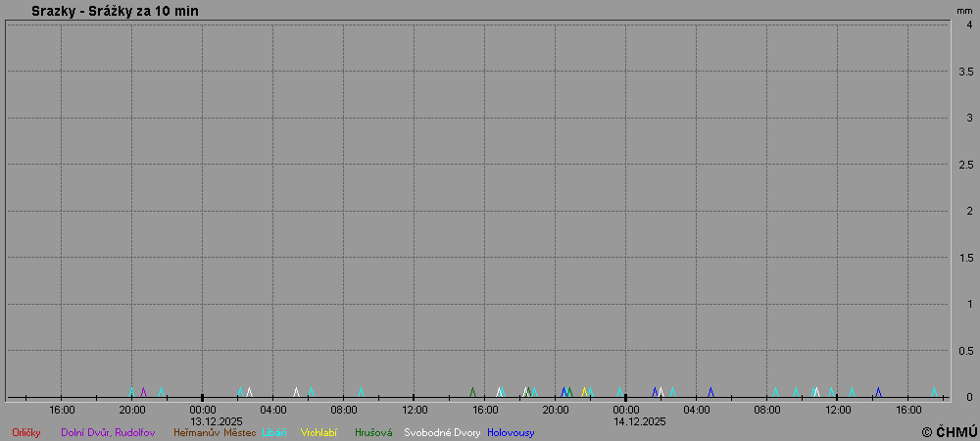Viewport: 980px width, 441px height.
Task: Click the chart title Srážky za 10 min
Action: pos(122,11)
